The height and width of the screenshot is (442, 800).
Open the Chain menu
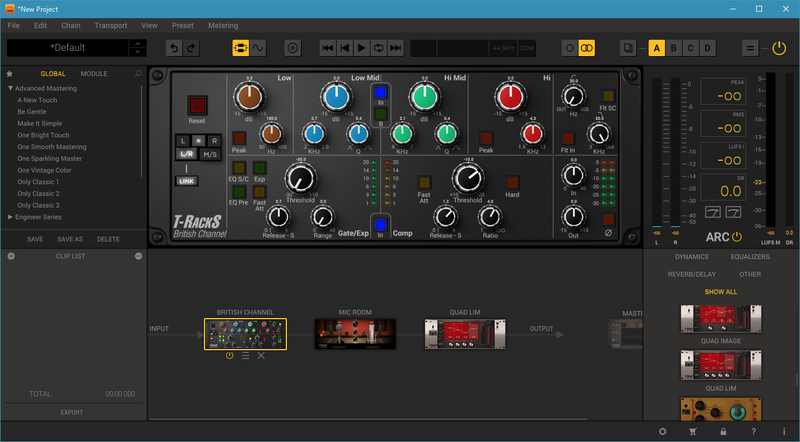click(x=71, y=26)
